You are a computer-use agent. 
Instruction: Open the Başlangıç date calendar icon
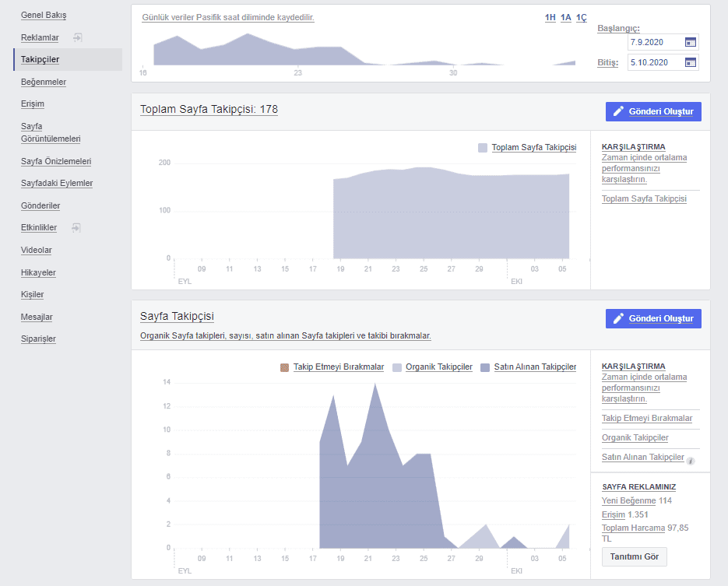pos(690,42)
